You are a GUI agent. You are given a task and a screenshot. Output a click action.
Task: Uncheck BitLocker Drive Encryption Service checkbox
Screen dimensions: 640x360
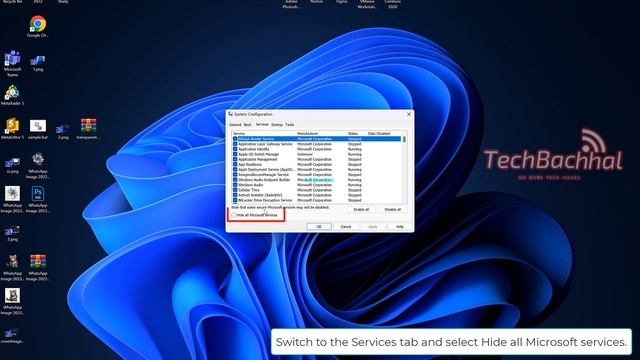235,200
